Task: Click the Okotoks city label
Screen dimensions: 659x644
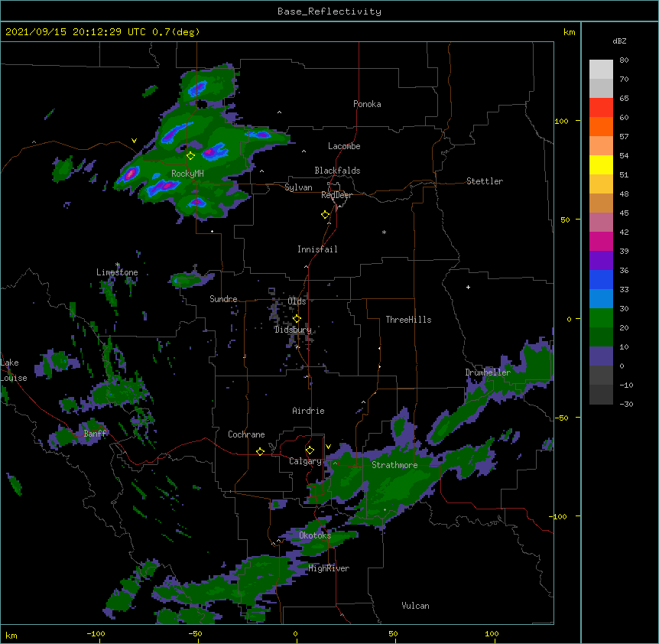Action: click(315, 535)
